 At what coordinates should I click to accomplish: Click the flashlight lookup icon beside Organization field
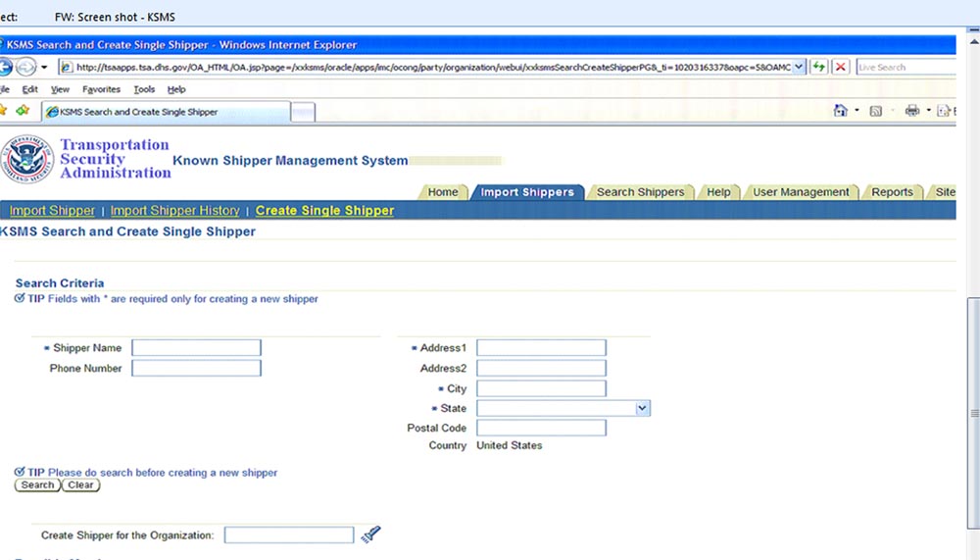click(370, 534)
